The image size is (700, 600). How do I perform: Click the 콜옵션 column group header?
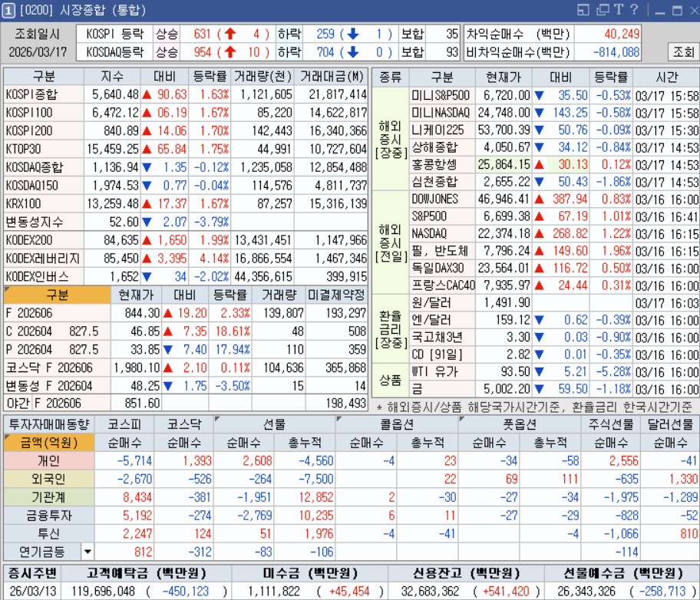pyautogui.click(x=397, y=424)
